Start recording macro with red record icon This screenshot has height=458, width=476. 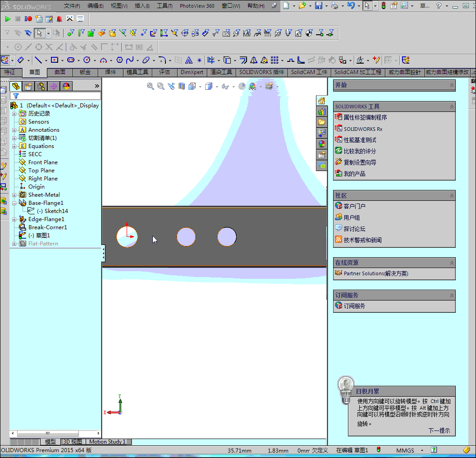pos(28,19)
